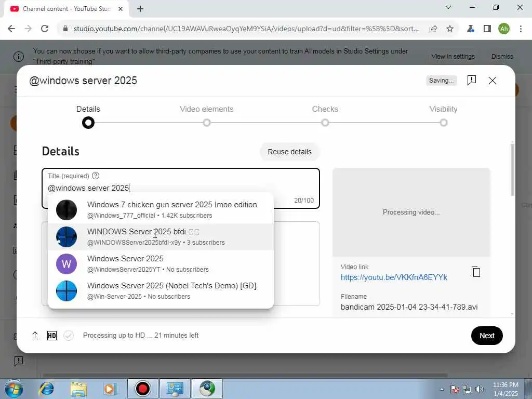
Task: Click the HD processing status icon
Action: pos(52,336)
